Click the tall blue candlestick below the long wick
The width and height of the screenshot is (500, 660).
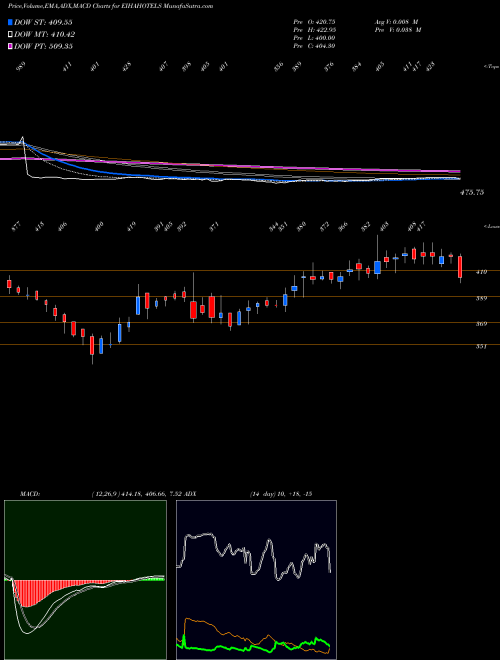[378, 267]
